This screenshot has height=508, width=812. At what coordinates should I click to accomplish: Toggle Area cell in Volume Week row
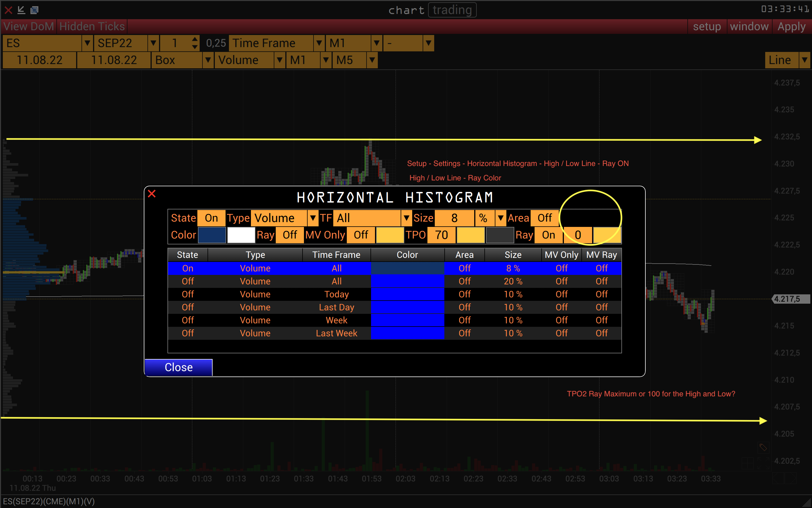465,320
